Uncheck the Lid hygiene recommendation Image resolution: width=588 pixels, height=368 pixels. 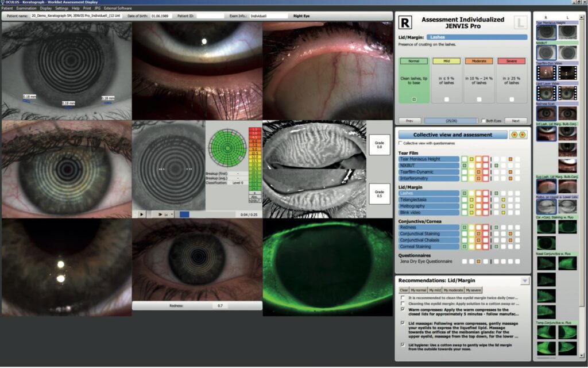403,345
